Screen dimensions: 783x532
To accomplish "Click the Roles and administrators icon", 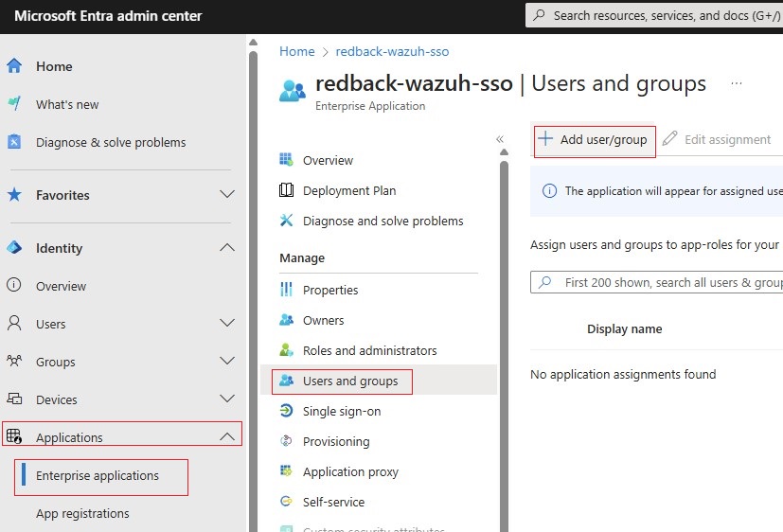I will click(286, 350).
